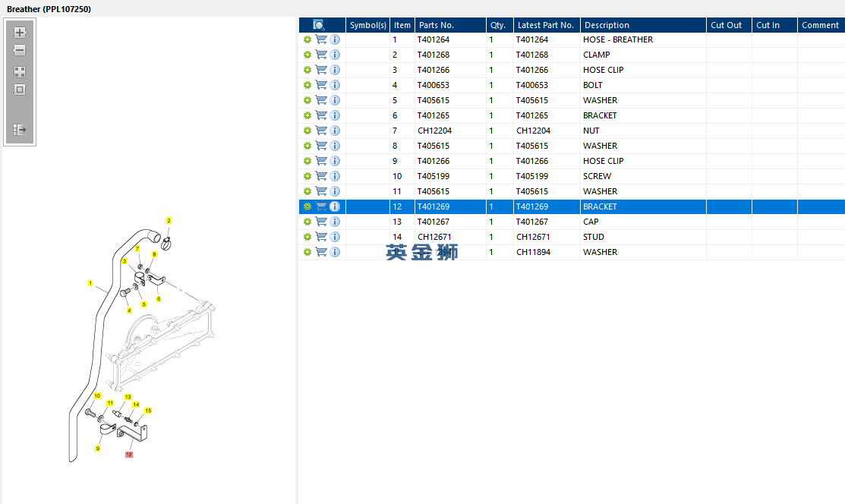Sort by Qty. column header
This screenshot has height=504, width=845.
click(500, 25)
